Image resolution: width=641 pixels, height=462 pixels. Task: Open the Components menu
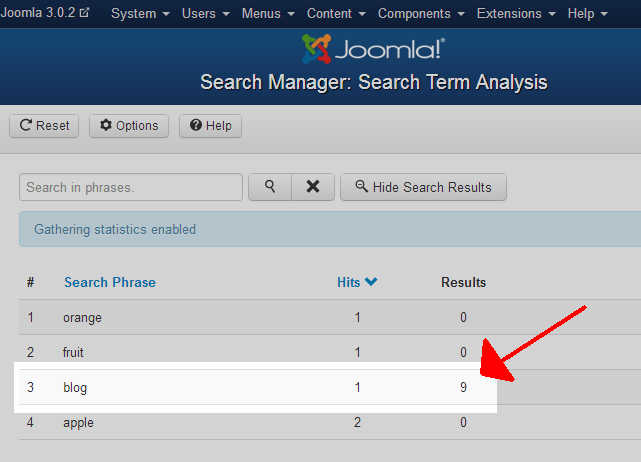tap(419, 13)
